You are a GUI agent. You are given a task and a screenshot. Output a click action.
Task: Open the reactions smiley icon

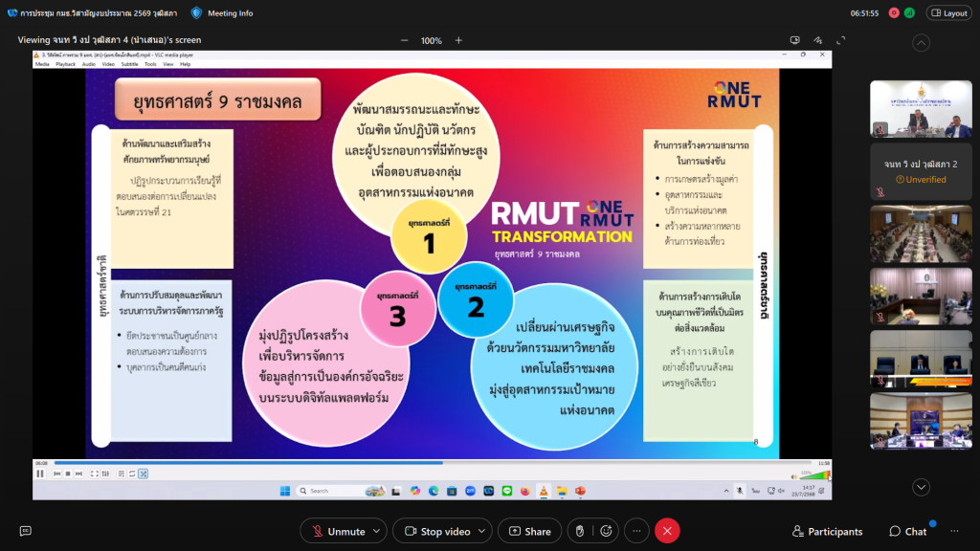[606, 531]
